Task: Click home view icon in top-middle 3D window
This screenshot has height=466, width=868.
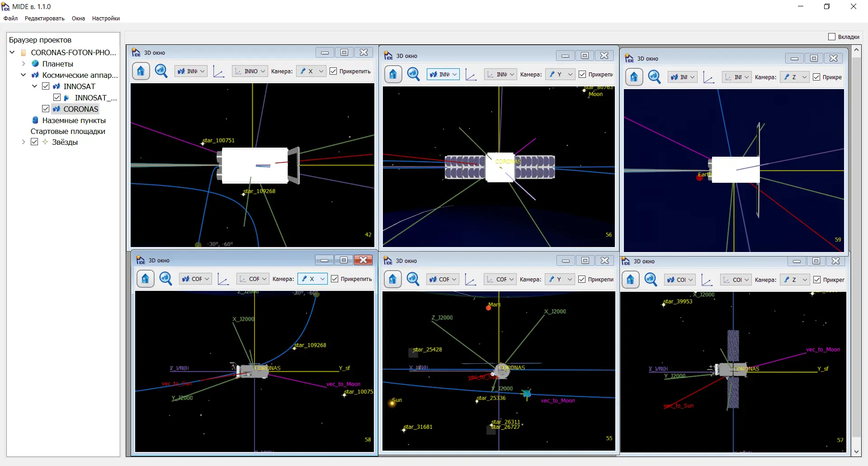Action: click(x=393, y=74)
